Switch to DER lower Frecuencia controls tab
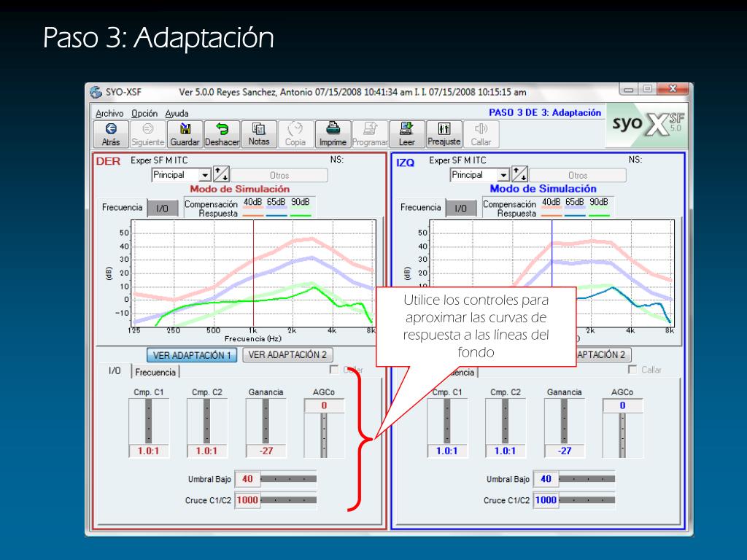The height and width of the screenshot is (560, 747). click(155, 373)
